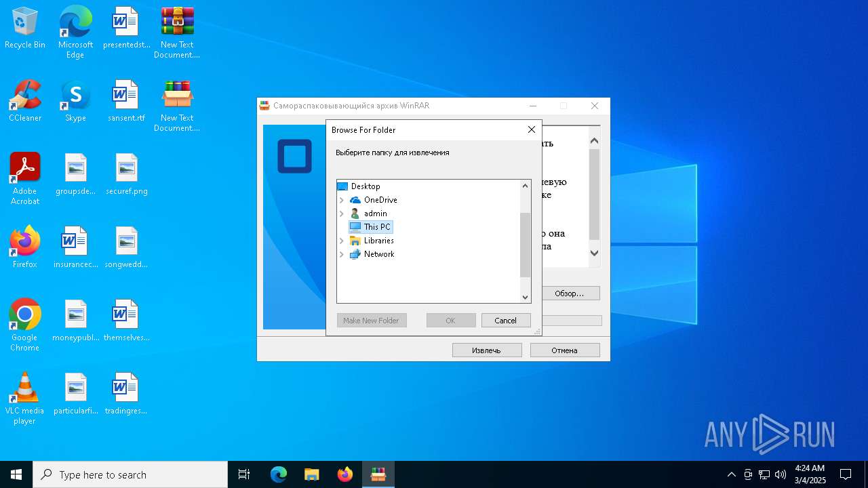Click the taskbar search box

coord(130,474)
